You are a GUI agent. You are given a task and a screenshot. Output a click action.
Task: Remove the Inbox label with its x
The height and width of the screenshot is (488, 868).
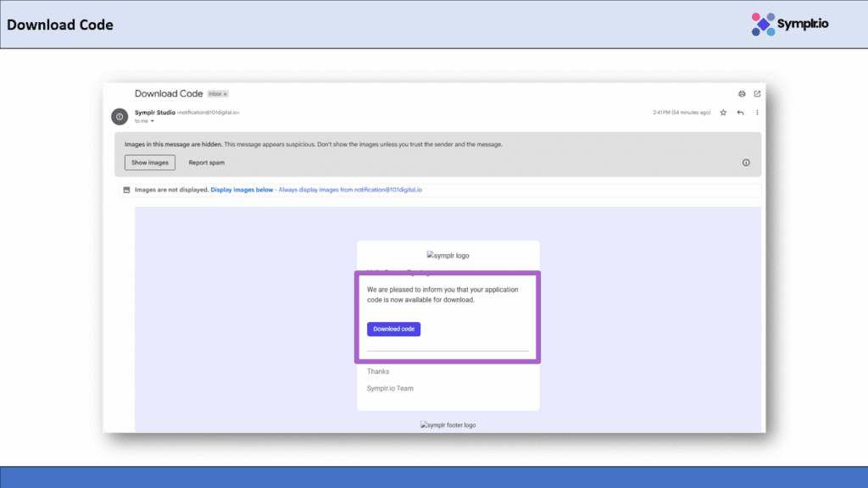[225, 94]
